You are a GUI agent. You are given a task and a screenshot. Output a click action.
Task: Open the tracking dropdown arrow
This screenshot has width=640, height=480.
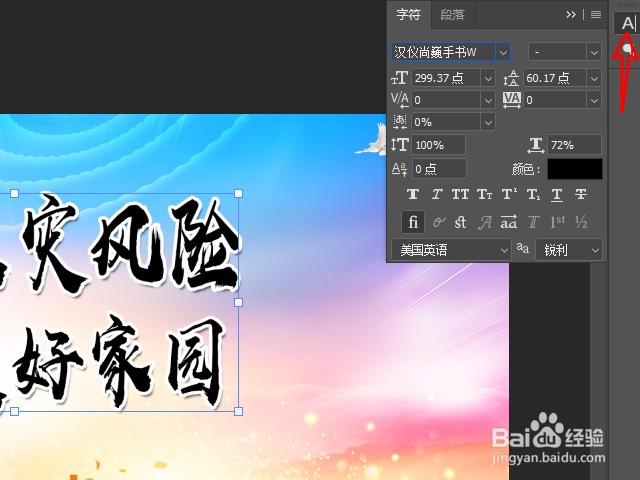[x=594, y=100]
